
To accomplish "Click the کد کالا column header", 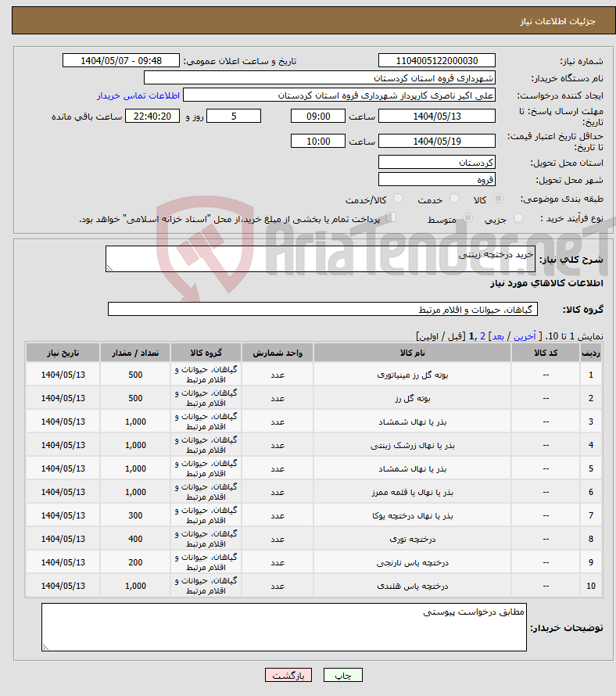I will click(x=546, y=353).
